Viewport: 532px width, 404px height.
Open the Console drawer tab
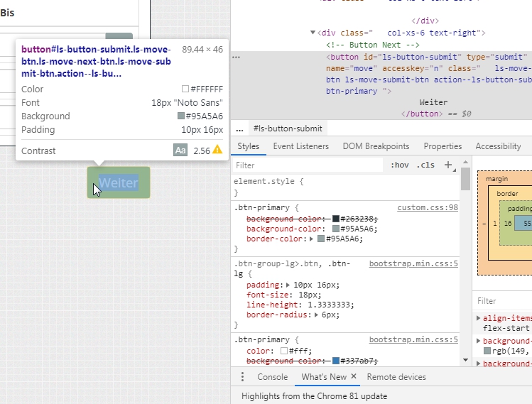(x=272, y=377)
